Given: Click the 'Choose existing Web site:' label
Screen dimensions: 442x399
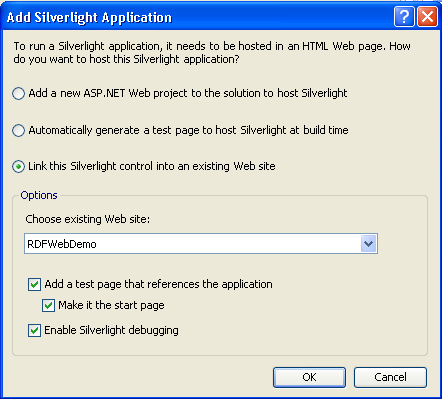Looking at the screenshot, I should pyautogui.click(x=88, y=219).
